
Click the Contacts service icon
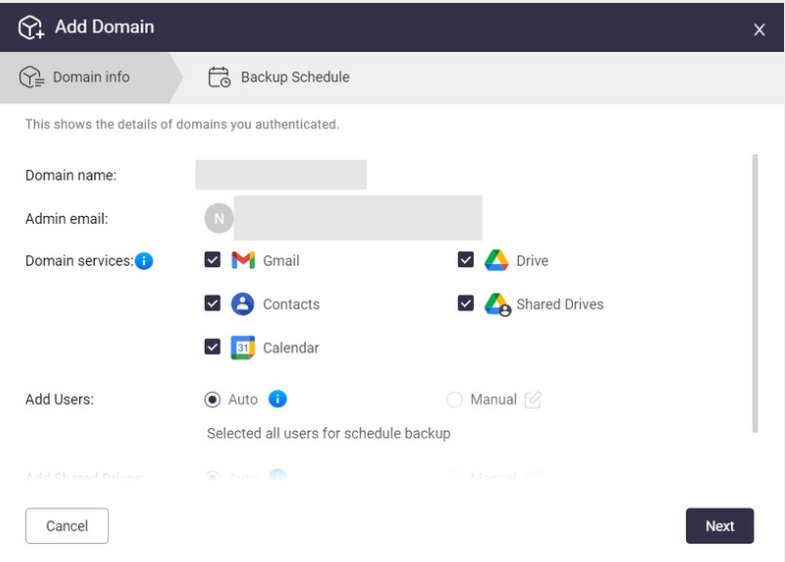point(243,304)
